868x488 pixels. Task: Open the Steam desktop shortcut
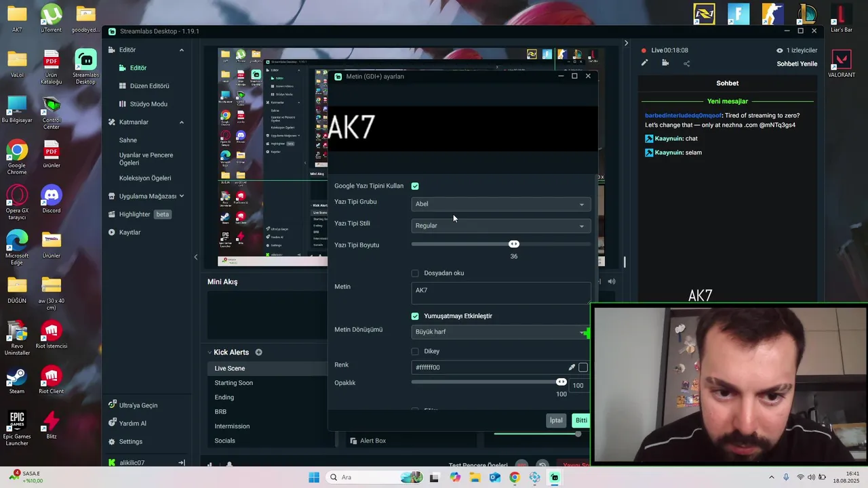[x=17, y=380]
